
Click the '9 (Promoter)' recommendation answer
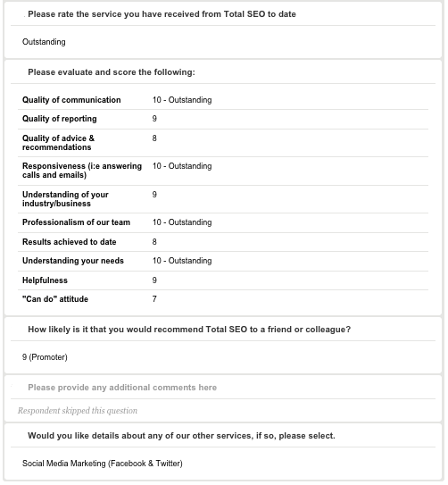[45, 357]
